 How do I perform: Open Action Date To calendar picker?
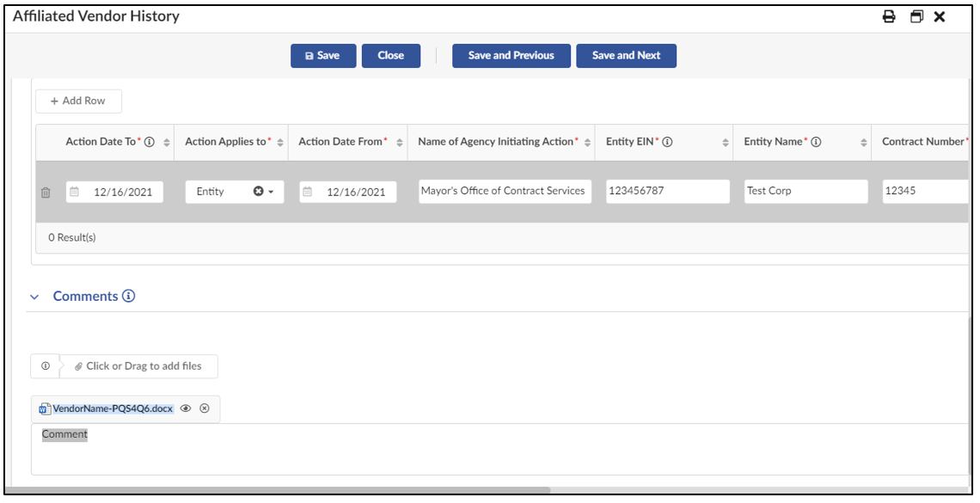75,193
